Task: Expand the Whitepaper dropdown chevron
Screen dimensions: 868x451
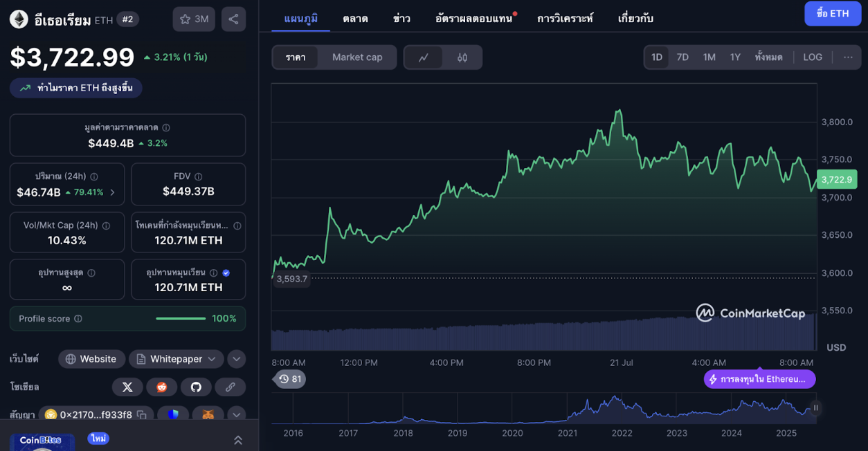Action: tap(212, 359)
